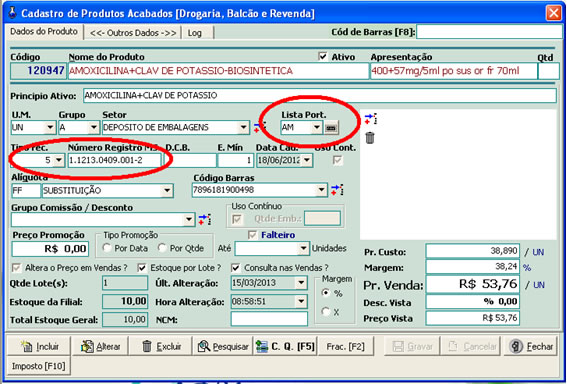Screen dimensions: 567x385
Task: Select the % margin radio option
Action: pyautogui.click(x=326, y=293)
